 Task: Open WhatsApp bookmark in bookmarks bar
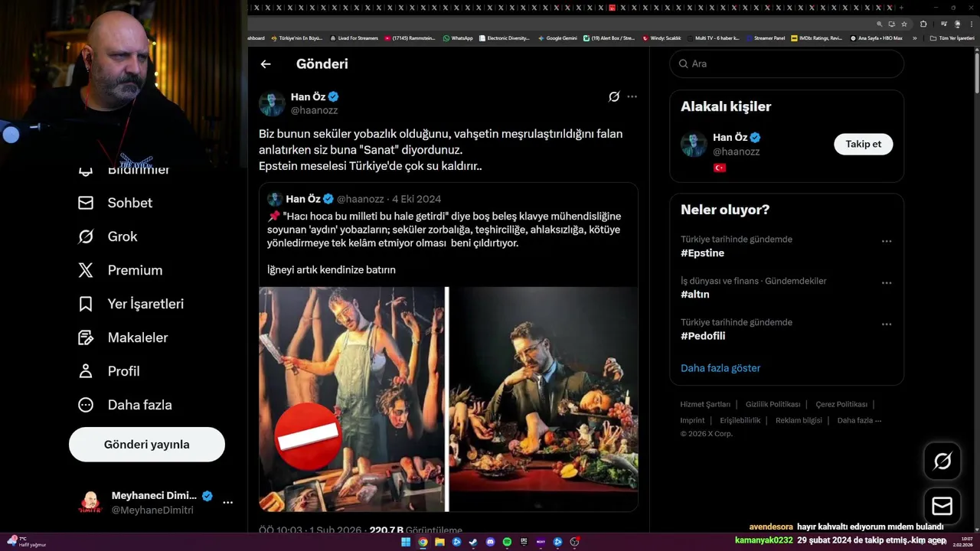458,38
